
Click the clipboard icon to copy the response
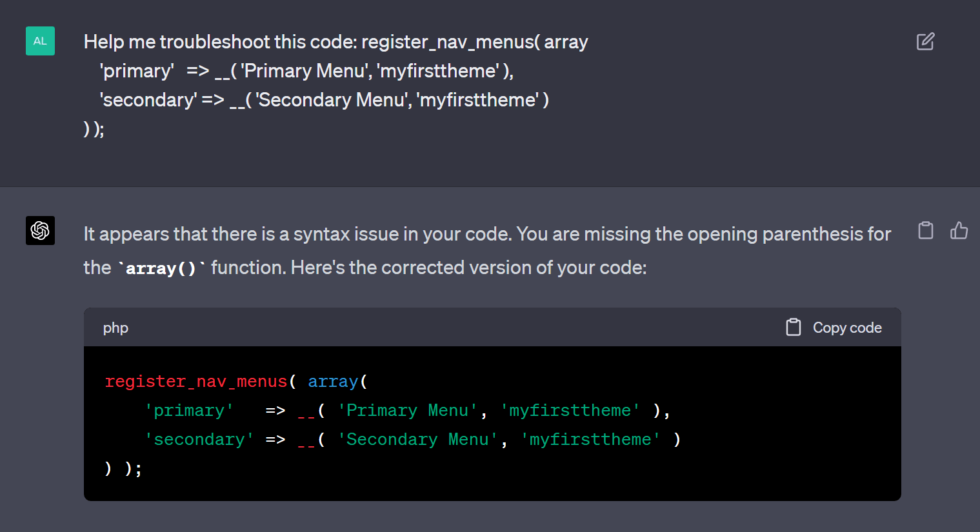[x=925, y=230]
